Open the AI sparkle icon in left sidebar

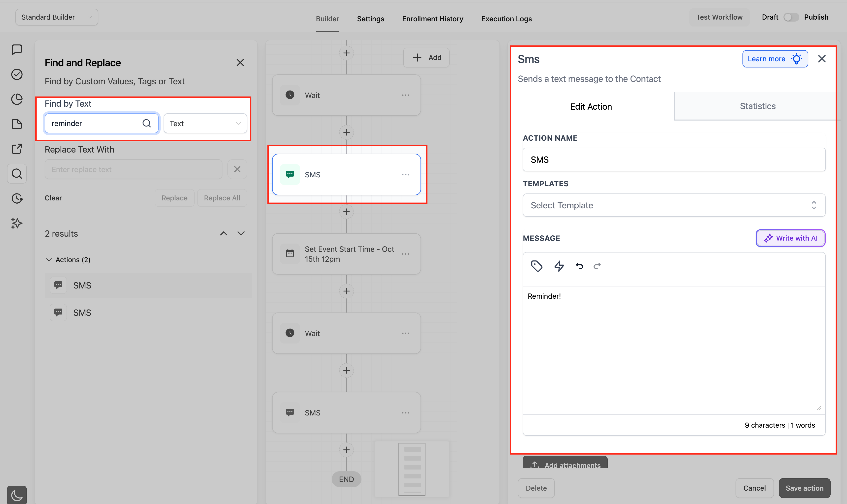tap(17, 223)
